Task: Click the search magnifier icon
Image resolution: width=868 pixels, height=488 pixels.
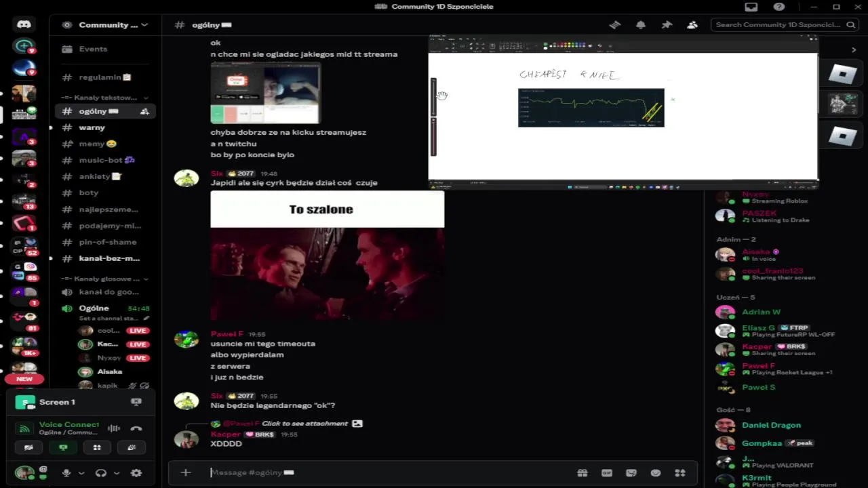Action: [851, 24]
